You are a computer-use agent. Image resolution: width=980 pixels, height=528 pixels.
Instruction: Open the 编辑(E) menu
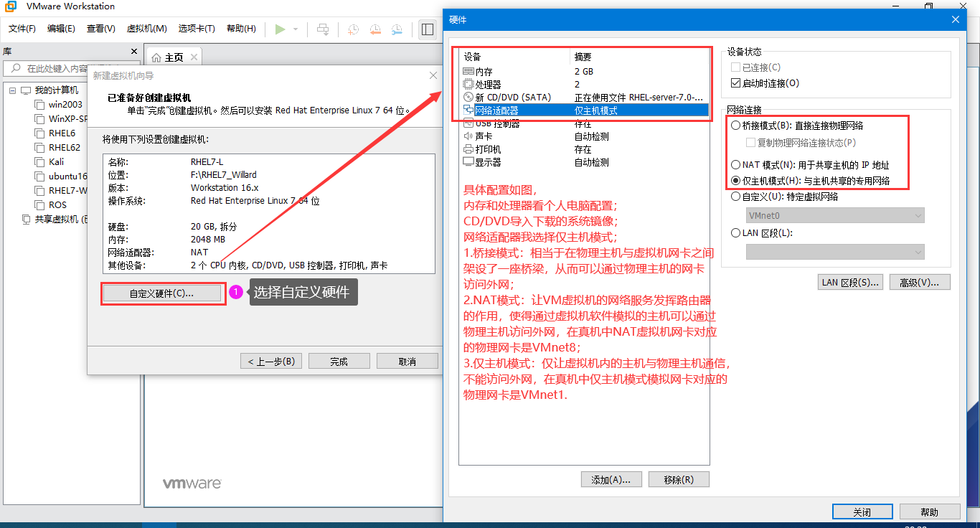click(x=61, y=29)
